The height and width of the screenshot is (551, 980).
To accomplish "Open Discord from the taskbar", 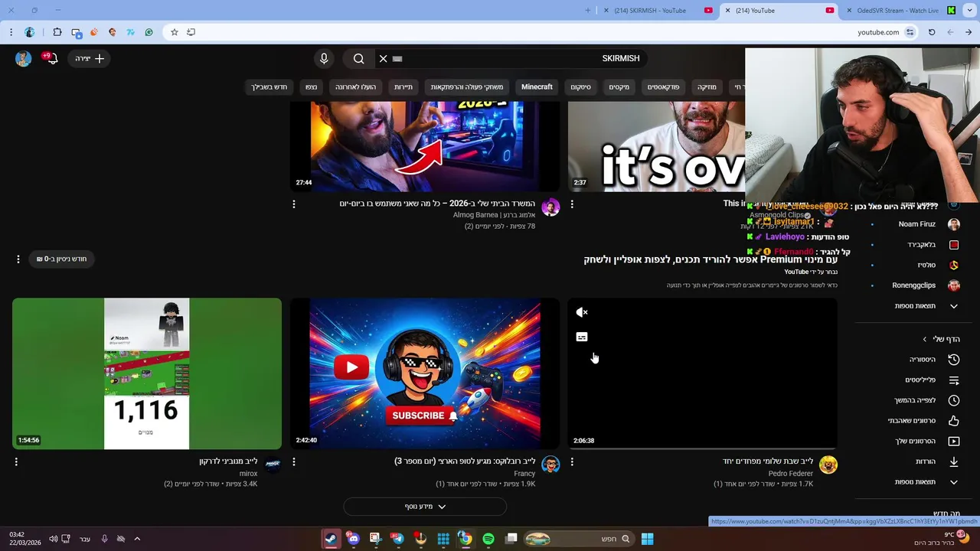I will pyautogui.click(x=353, y=539).
